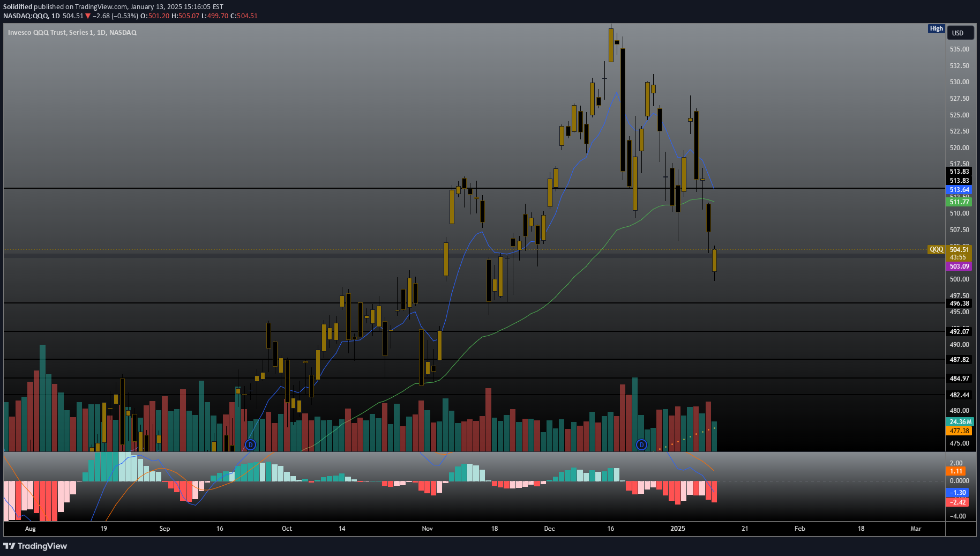Click the red -2.42 MACD histogram label
980x556 pixels.
click(x=958, y=502)
